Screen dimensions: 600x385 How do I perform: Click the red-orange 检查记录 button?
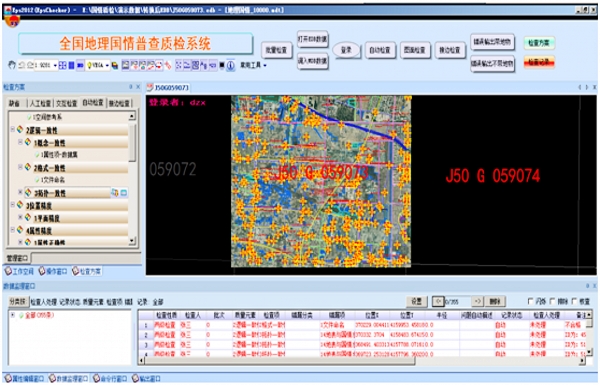click(539, 62)
